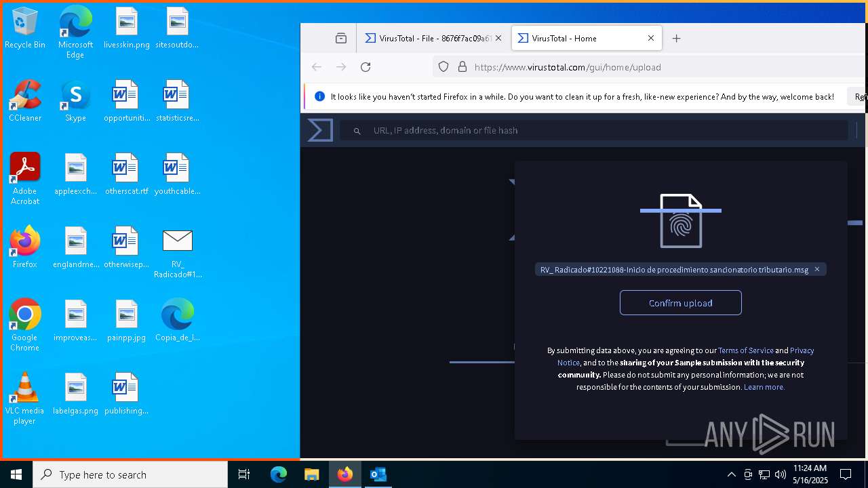Image resolution: width=868 pixels, height=488 pixels.
Task: Click the file fingerprint upload icon
Action: [681, 221]
